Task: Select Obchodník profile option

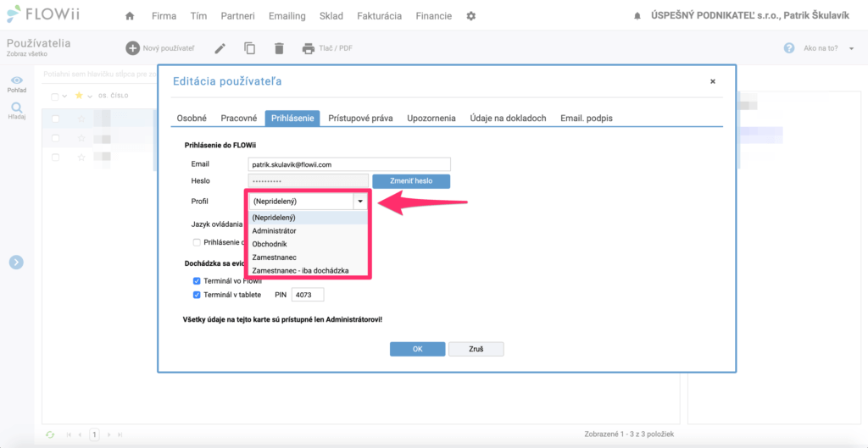Action: (x=307, y=244)
